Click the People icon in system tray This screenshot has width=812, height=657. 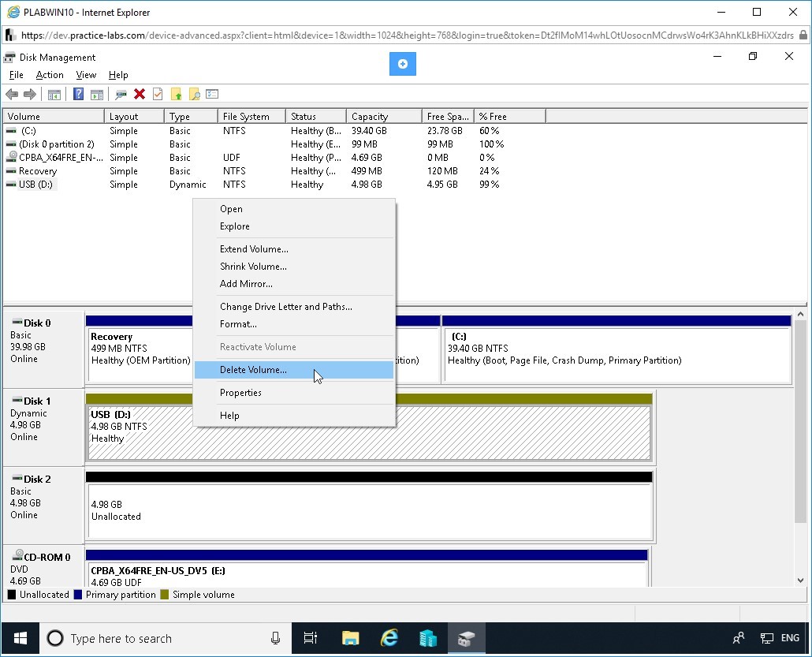739,638
